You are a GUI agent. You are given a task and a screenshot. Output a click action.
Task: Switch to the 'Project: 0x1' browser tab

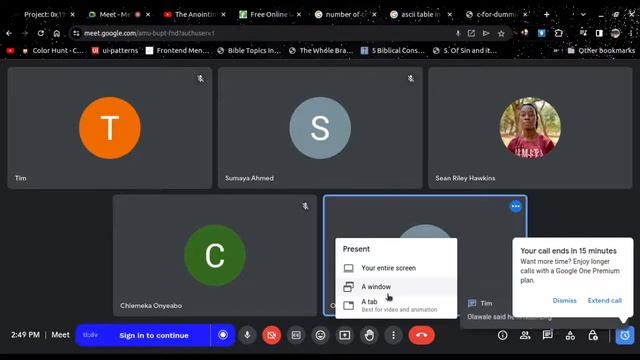point(45,14)
